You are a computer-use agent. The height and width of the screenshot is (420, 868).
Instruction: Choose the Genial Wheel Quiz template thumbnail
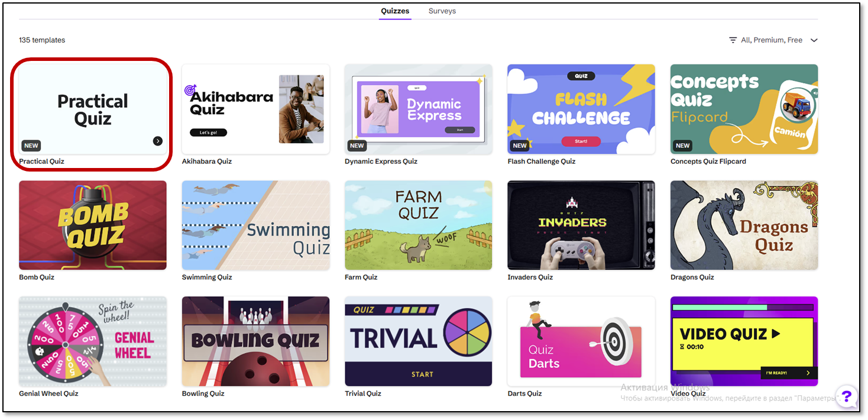[x=93, y=341]
